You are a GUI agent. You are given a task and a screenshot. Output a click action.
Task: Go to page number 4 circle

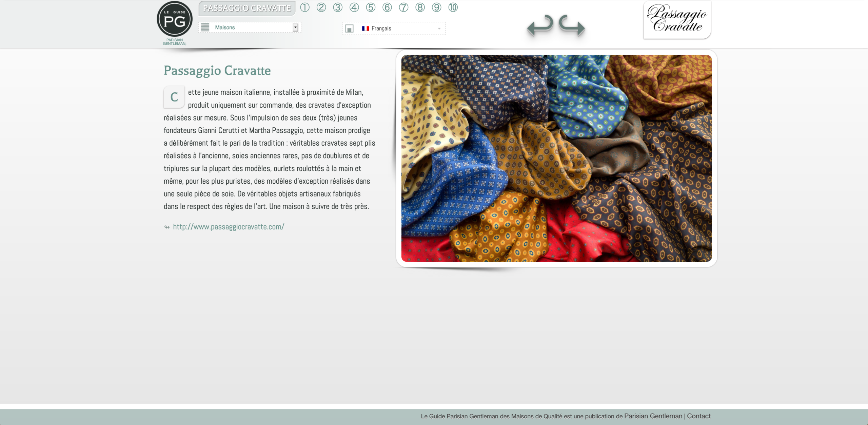(354, 7)
